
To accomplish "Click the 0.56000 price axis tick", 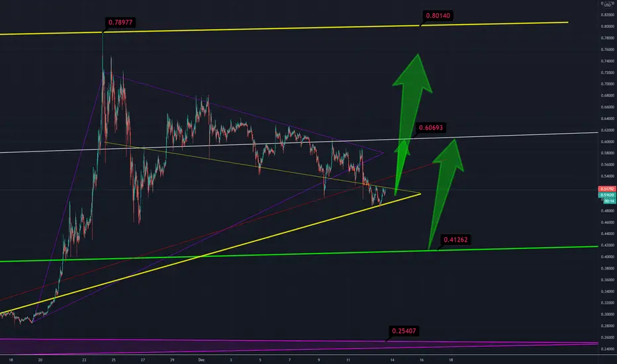I will point(608,165).
